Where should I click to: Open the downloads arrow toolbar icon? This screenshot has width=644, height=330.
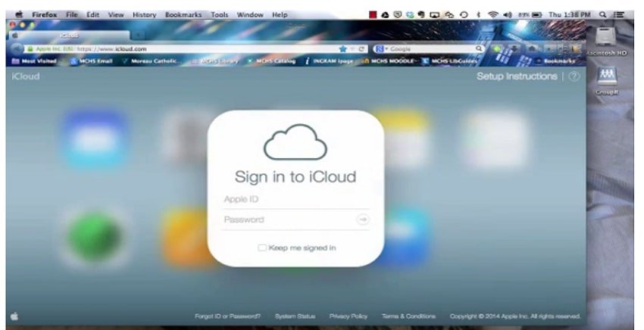(514, 49)
